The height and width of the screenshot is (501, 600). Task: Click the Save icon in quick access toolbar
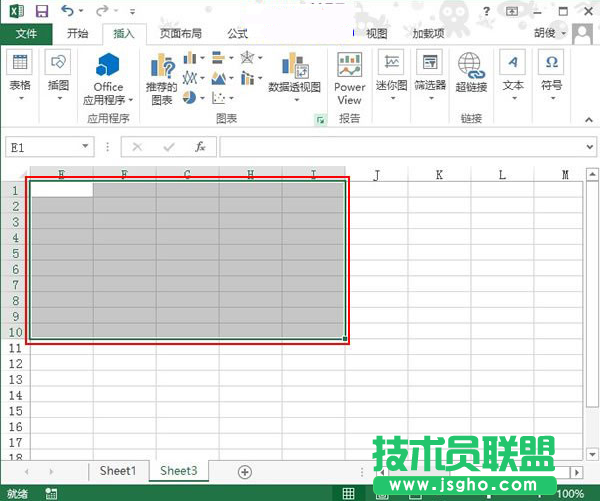42,11
